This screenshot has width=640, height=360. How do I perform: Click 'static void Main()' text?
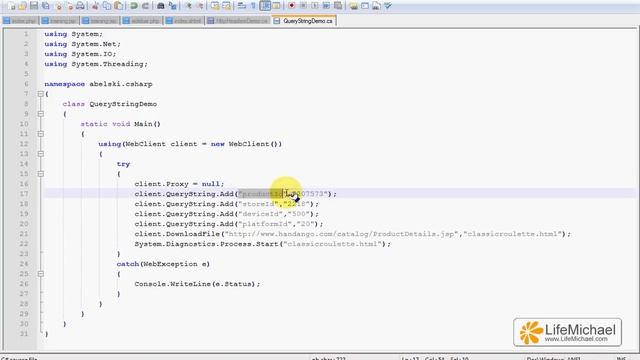120,124
